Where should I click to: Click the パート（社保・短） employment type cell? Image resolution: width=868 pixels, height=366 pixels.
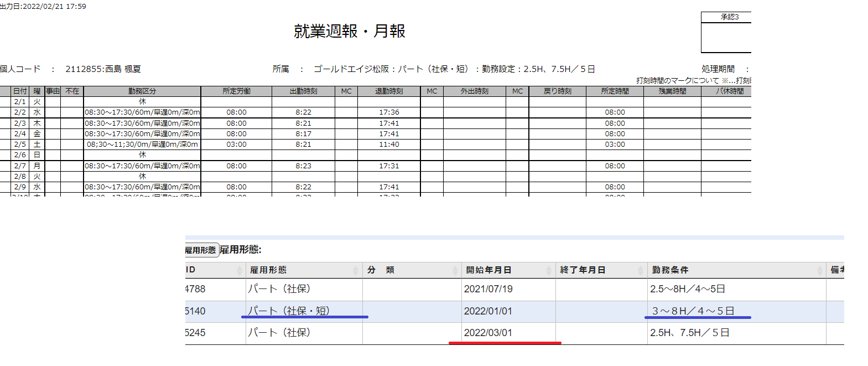[x=288, y=311]
